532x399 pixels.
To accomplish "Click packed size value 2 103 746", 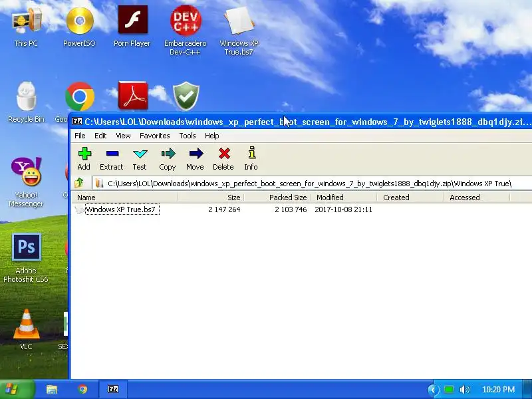I will pos(291,209).
